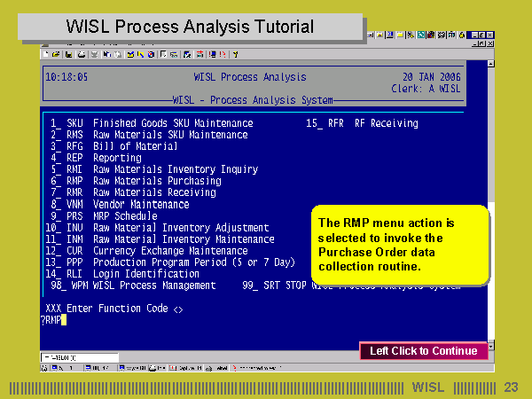532x399 pixels.
Task: Select menu line 1 SKU Finished Goods SKU Maintenance
Action: (x=152, y=123)
